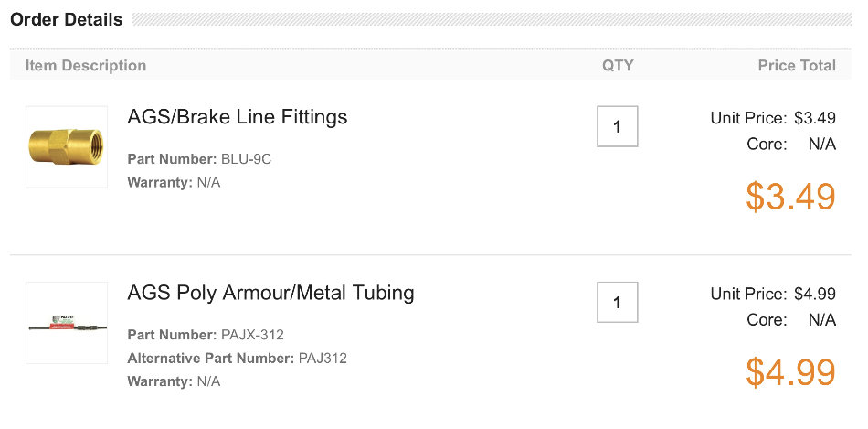Select the quantity box for Brake Line Fittings
868x429 pixels.
point(618,126)
